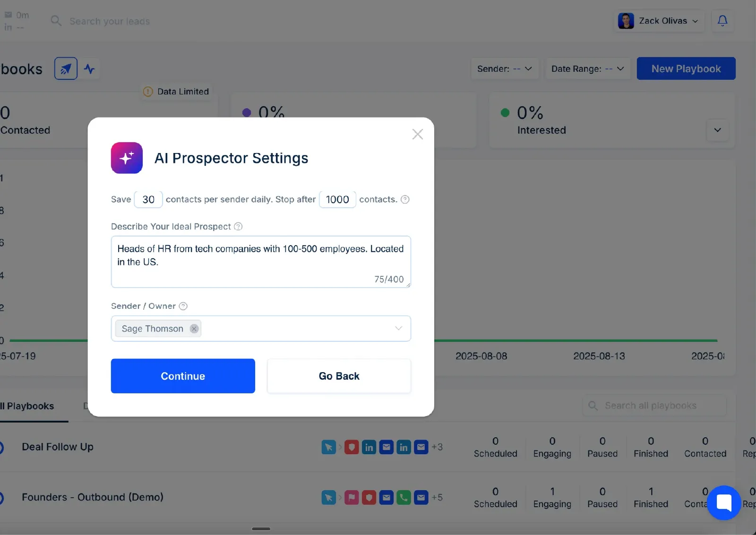Close the AI Prospector Settings dialog

tap(417, 134)
